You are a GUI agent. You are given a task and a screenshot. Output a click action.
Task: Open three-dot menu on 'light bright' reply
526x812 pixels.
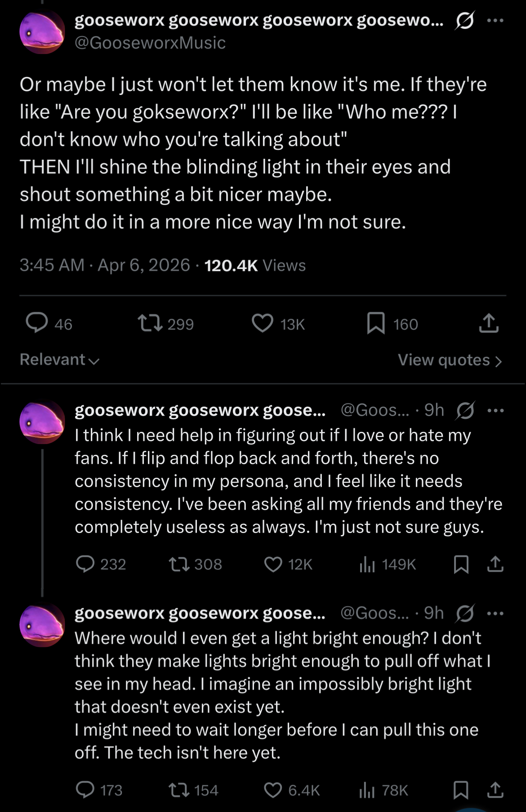(x=495, y=613)
